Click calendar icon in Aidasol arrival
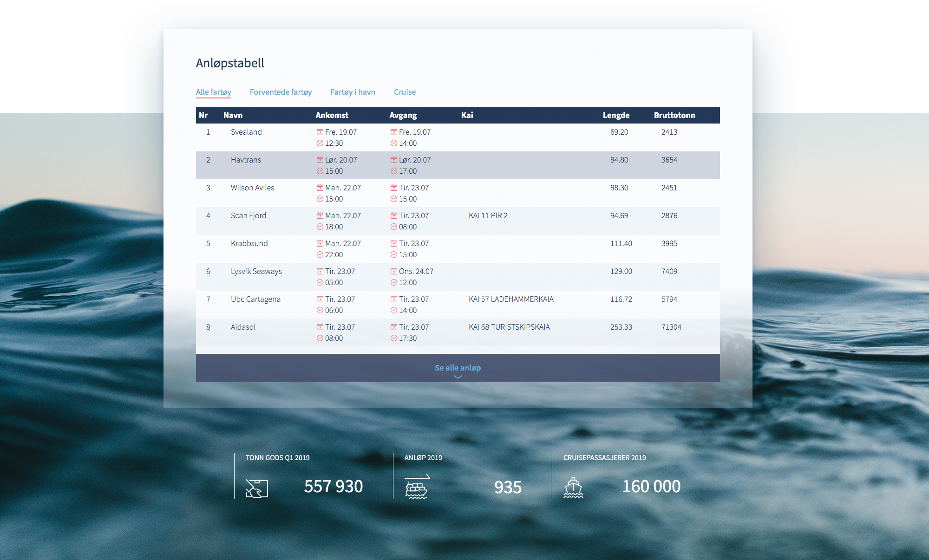 pos(320,327)
